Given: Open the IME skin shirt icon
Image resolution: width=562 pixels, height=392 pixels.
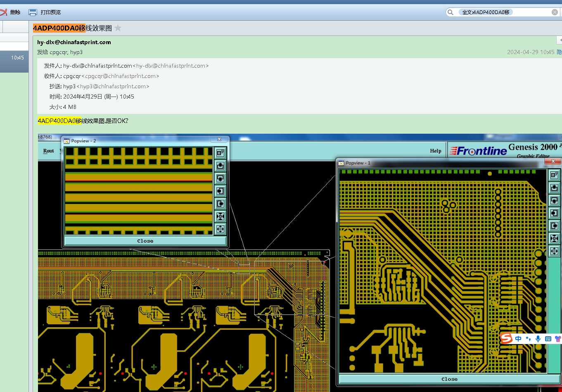Looking at the screenshot, I should point(558,339).
